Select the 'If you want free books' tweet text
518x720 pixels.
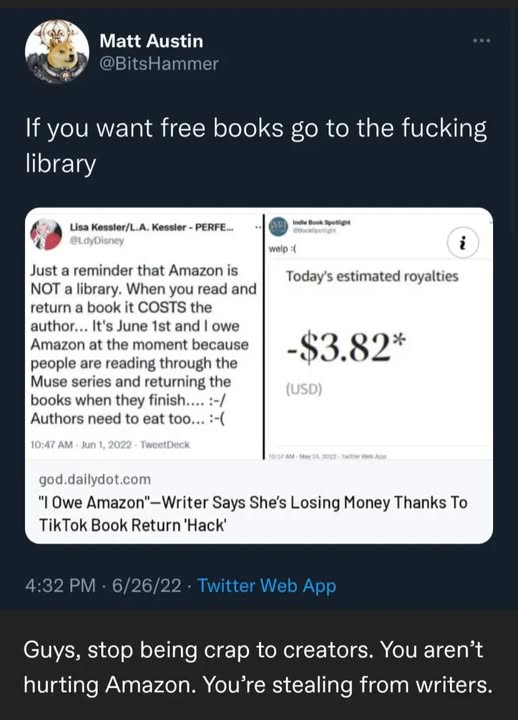(x=256, y=146)
